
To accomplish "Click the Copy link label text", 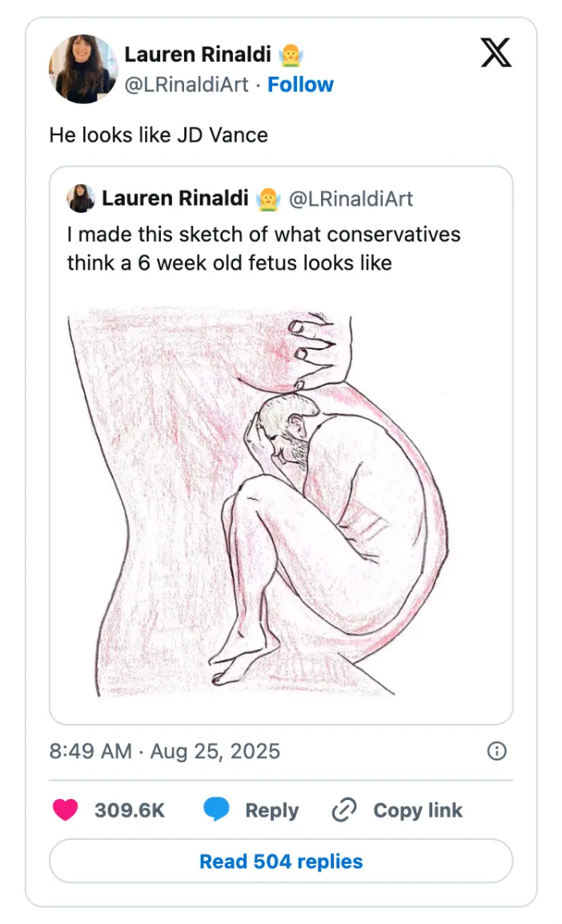I will pos(417,810).
